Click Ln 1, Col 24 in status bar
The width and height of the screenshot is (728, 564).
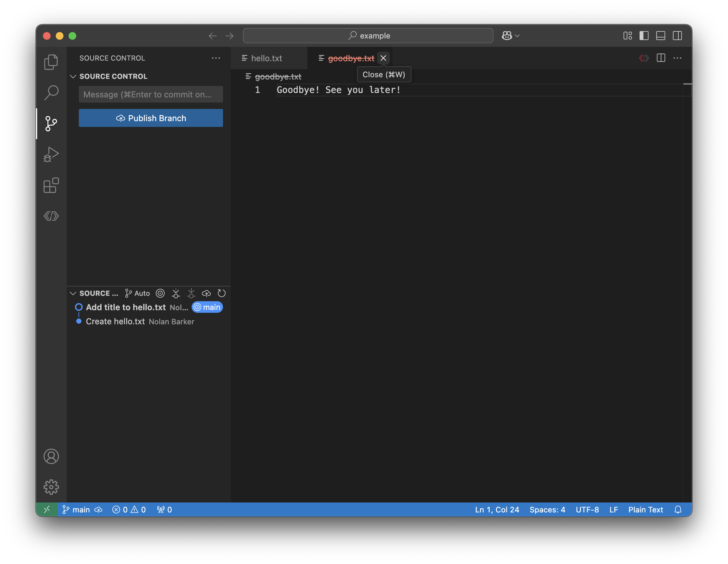tap(497, 510)
